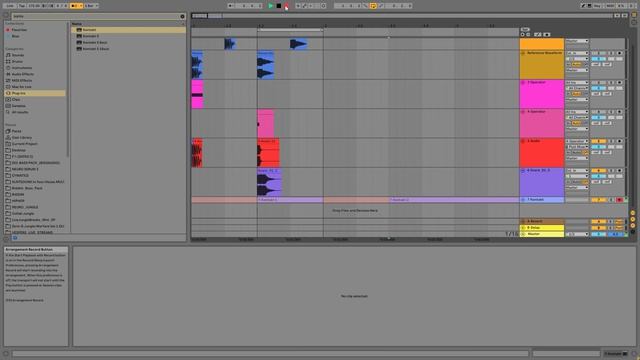Open the Desktop folder in Places

coord(18,150)
